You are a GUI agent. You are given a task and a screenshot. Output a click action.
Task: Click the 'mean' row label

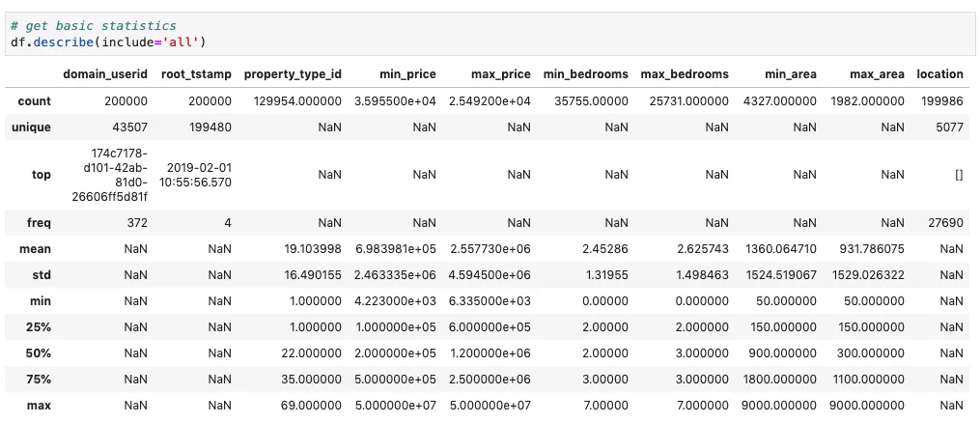pos(35,249)
